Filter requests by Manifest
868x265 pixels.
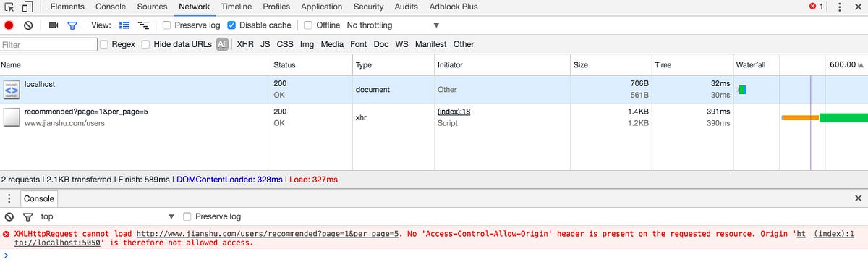click(x=431, y=44)
